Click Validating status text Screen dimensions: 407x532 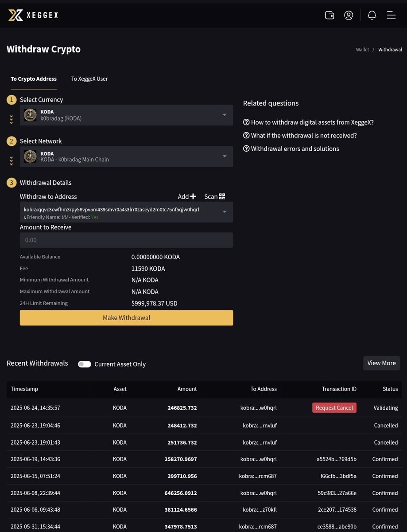[x=386, y=408]
